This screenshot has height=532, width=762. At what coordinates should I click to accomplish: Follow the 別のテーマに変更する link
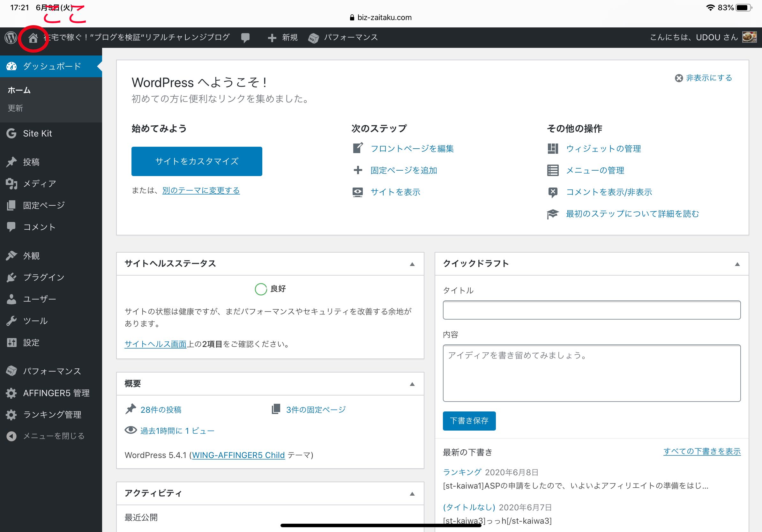201,190
